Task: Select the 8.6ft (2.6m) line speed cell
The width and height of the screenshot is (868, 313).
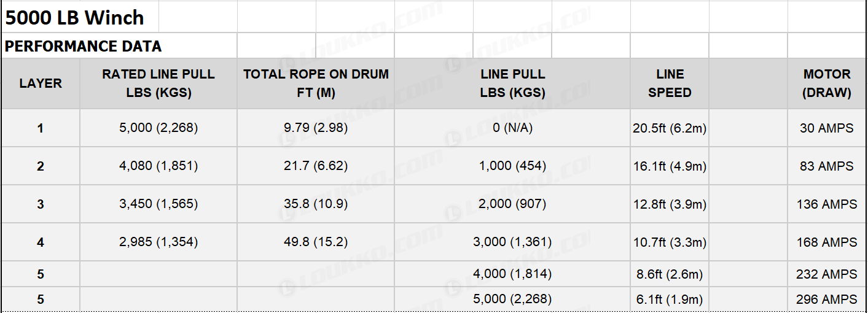Action: [670, 274]
